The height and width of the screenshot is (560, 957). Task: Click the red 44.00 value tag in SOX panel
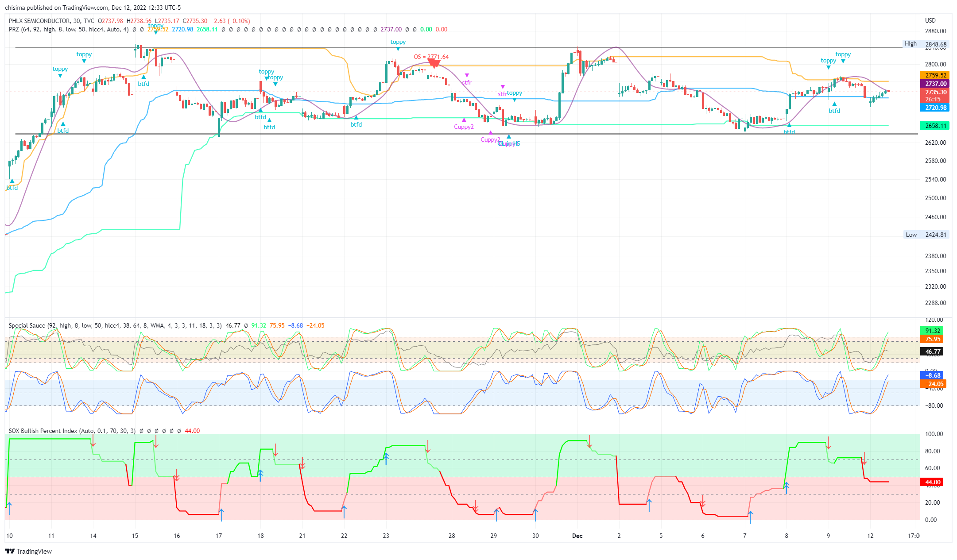pyautogui.click(x=932, y=482)
